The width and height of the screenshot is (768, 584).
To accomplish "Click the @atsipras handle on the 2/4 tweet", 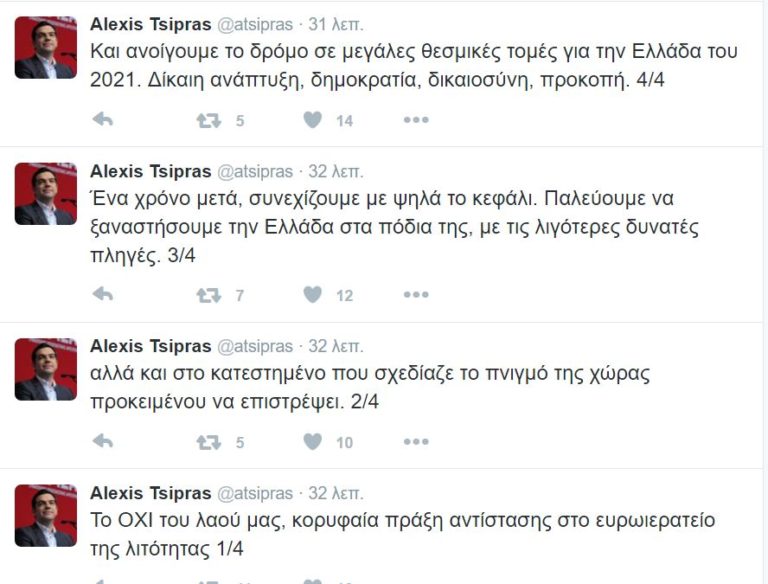I will tap(255, 347).
